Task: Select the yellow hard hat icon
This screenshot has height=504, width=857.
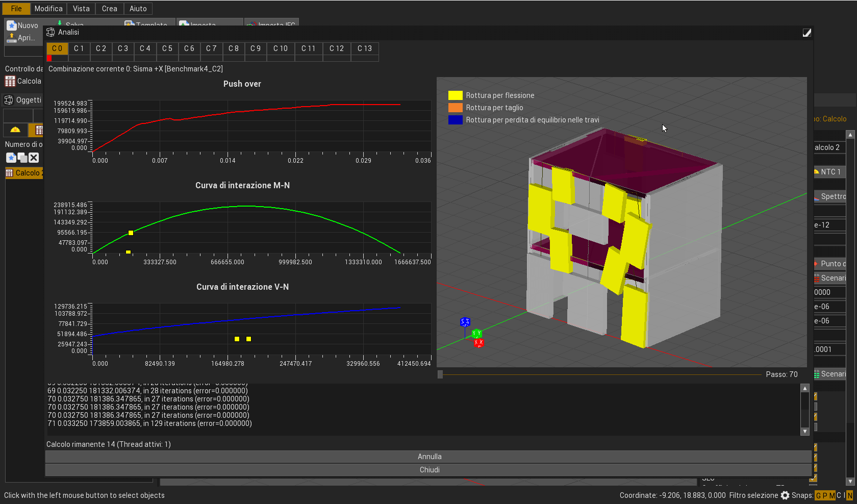Action: (x=15, y=130)
